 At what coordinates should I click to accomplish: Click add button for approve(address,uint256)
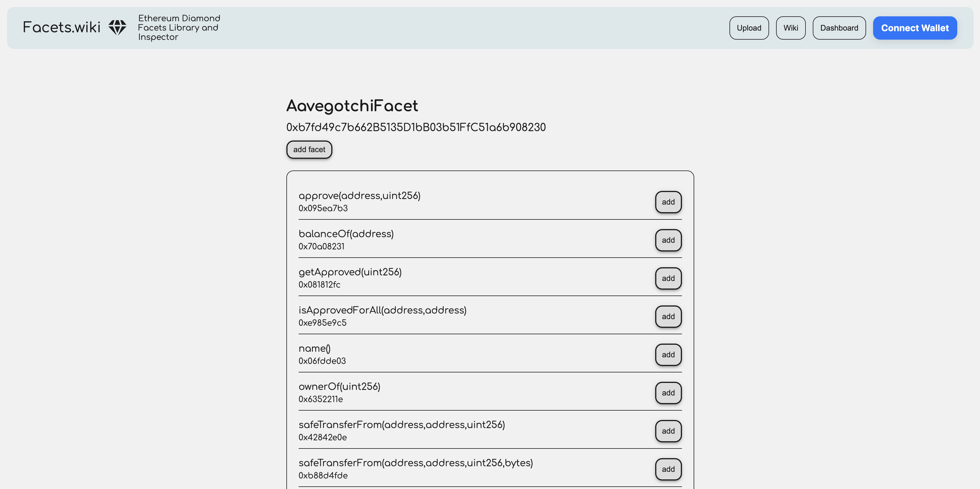tap(668, 201)
